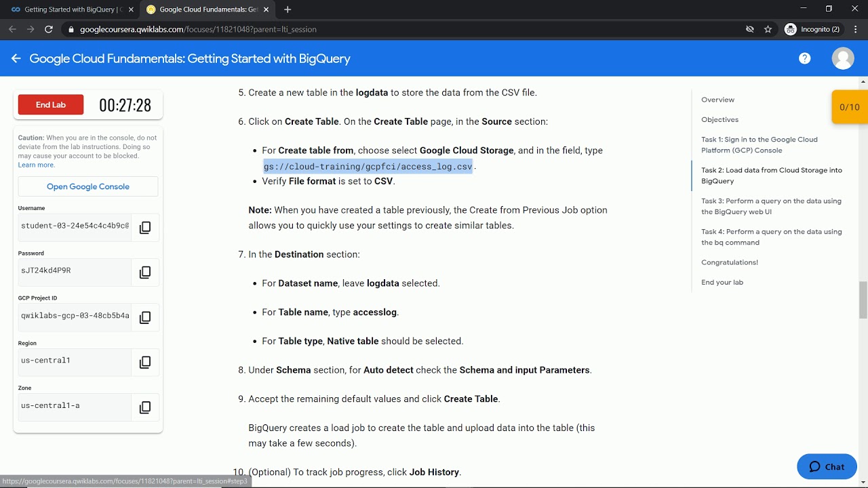Close the Google Cloud Fundamentals tab
Image resolution: width=868 pixels, height=488 pixels.
click(x=267, y=9)
